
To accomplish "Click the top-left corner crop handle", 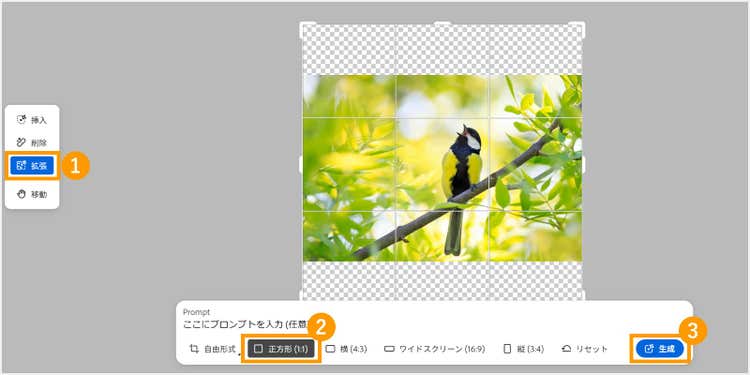I will 303,25.
